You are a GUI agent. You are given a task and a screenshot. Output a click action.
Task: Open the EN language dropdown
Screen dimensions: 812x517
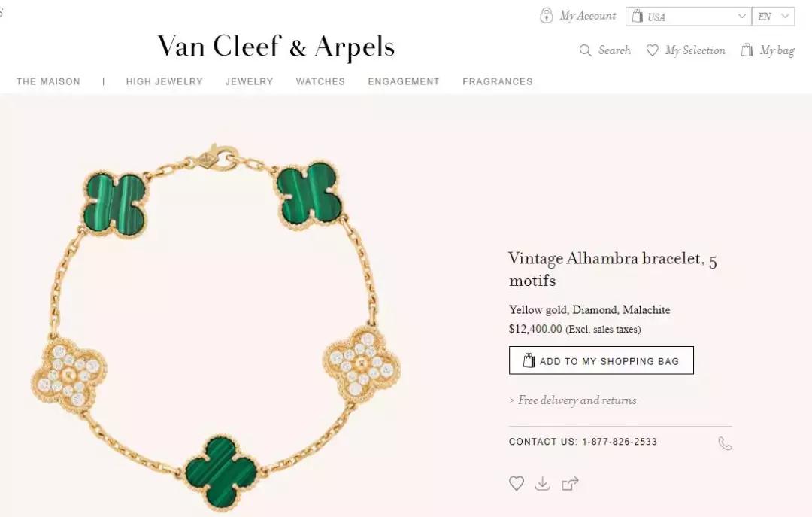(x=773, y=16)
